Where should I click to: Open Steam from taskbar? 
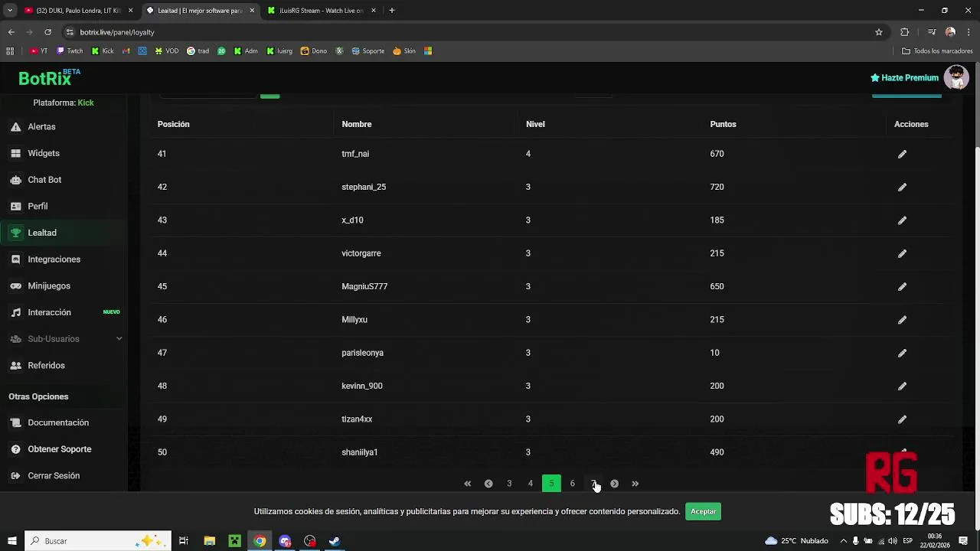pos(335,541)
